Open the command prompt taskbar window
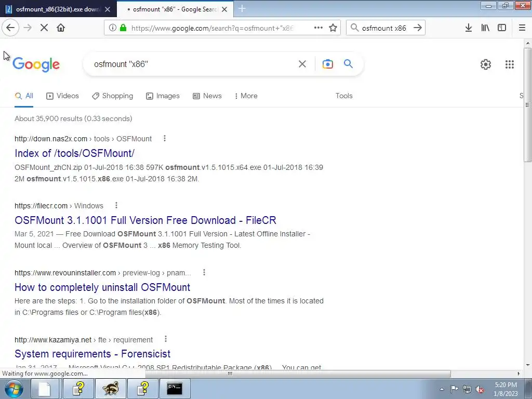 point(175,389)
